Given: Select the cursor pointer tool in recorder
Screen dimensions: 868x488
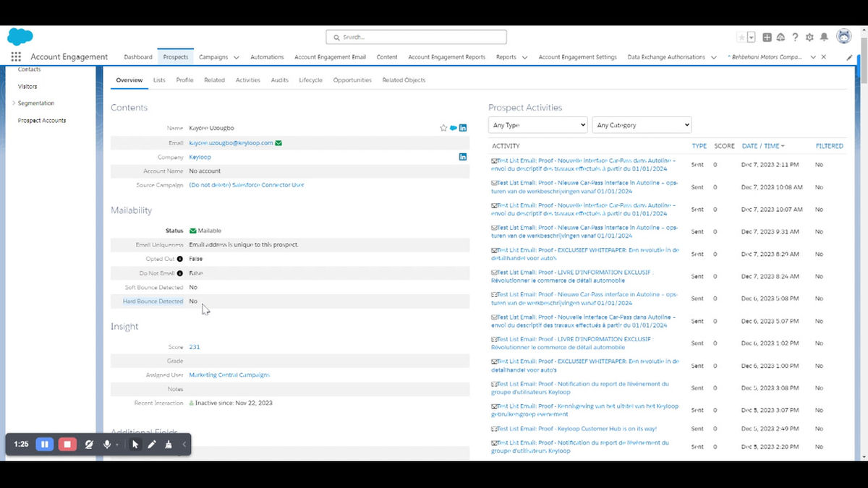Looking at the screenshot, I should click(135, 444).
